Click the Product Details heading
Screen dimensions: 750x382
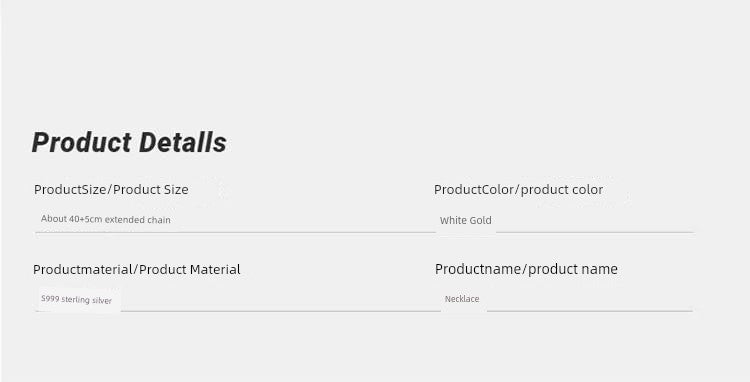coord(129,142)
